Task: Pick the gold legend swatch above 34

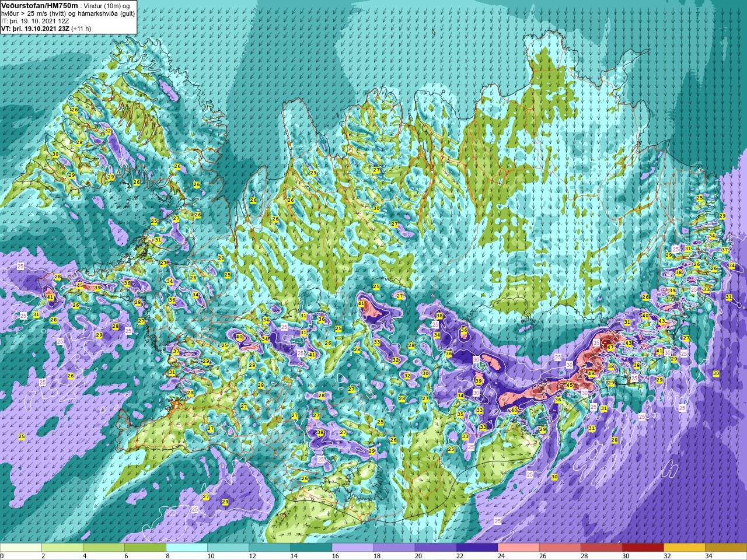Action: click(x=725, y=548)
